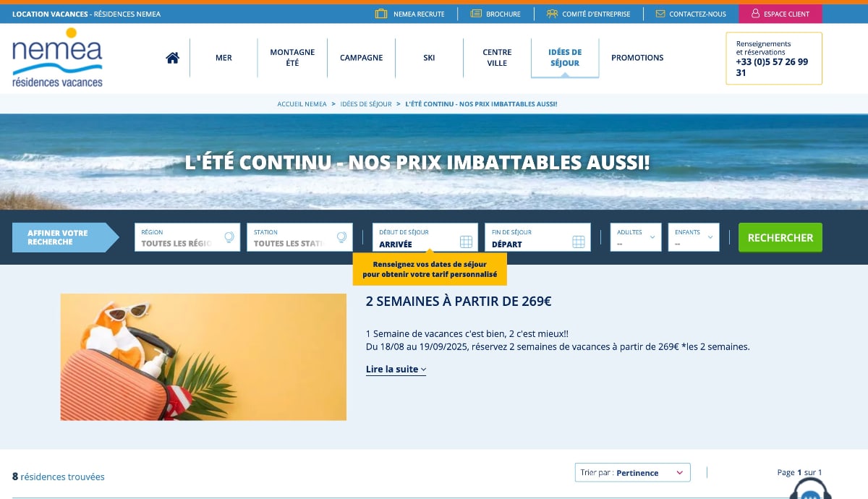The height and width of the screenshot is (499, 868).
Task: Click the Nemea résidences vacances logo
Action: pos(57,58)
